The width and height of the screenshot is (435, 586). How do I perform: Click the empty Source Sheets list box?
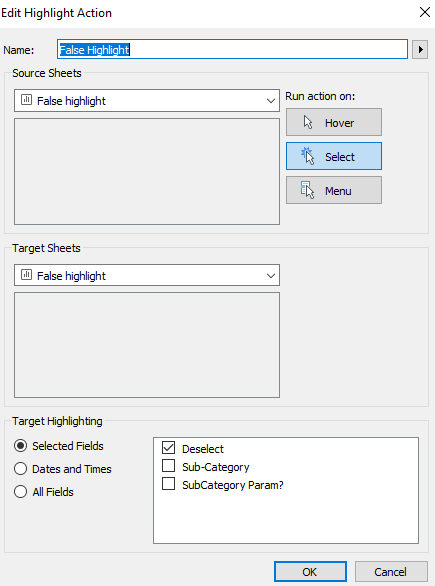147,172
